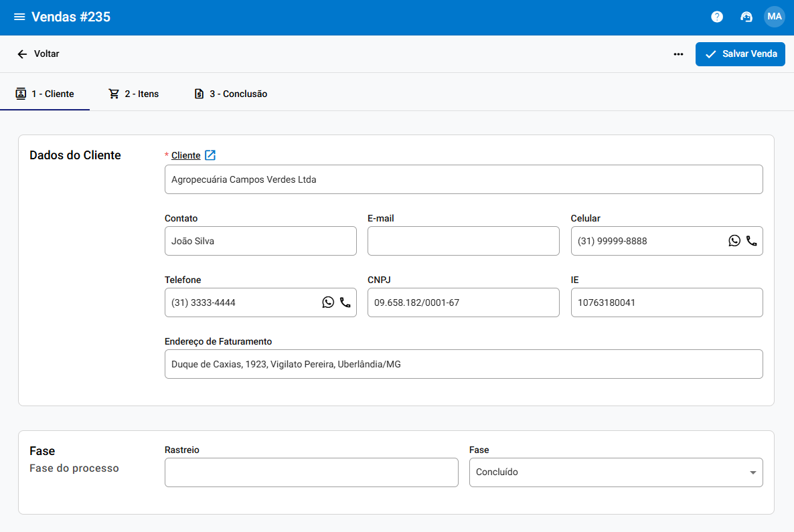
Task: Click the Endereço de Faturamento field
Action: [x=463, y=364]
